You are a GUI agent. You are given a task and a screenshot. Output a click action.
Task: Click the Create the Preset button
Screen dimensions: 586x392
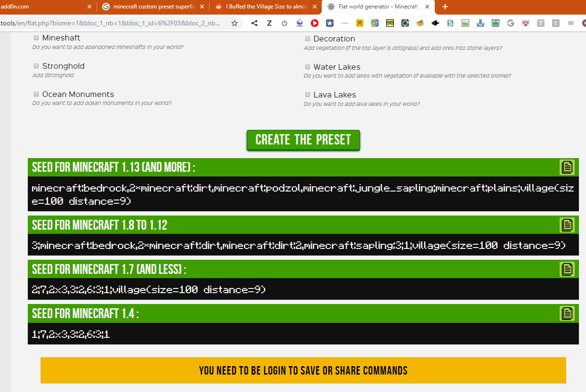pyautogui.click(x=303, y=140)
